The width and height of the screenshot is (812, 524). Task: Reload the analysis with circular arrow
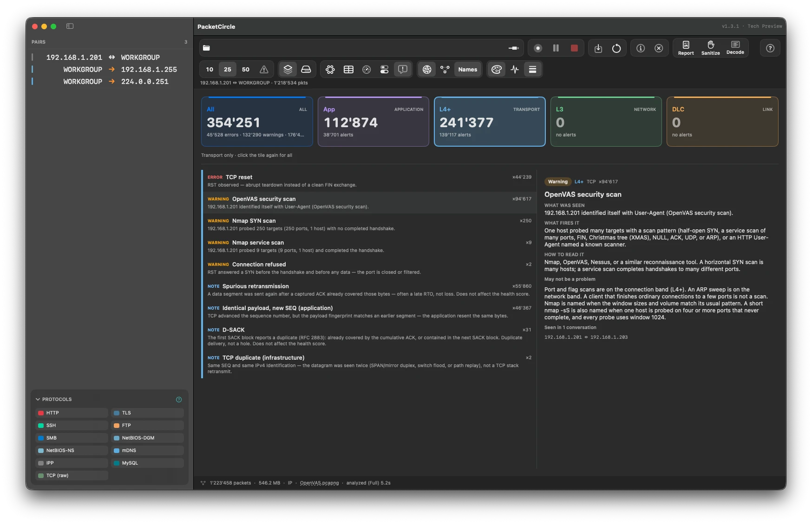tap(616, 48)
